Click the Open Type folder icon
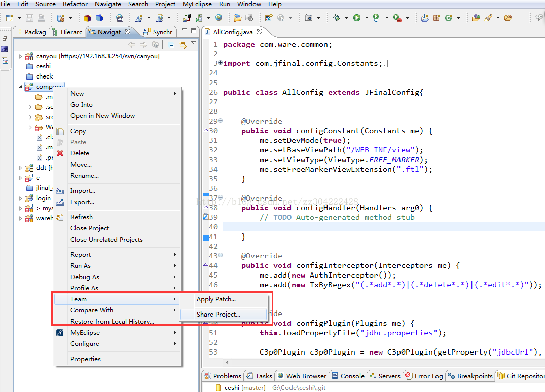Screen dimensions: 545x392 coord(476,17)
